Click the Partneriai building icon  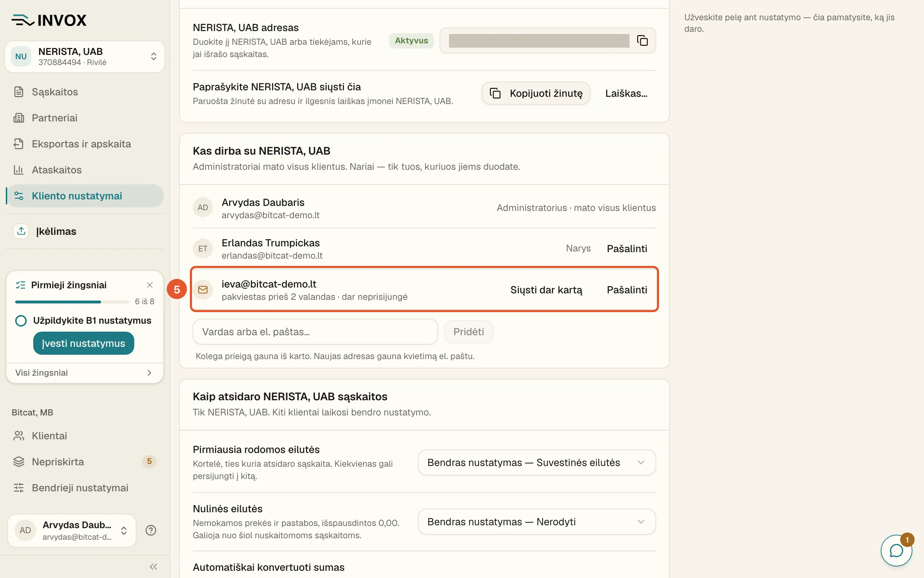pyautogui.click(x=19, y=118)
